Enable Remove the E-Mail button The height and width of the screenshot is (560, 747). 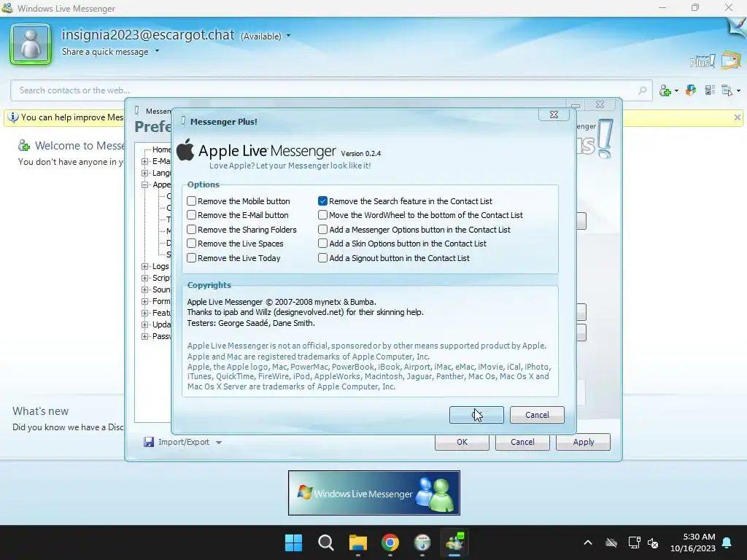(192, 215)
